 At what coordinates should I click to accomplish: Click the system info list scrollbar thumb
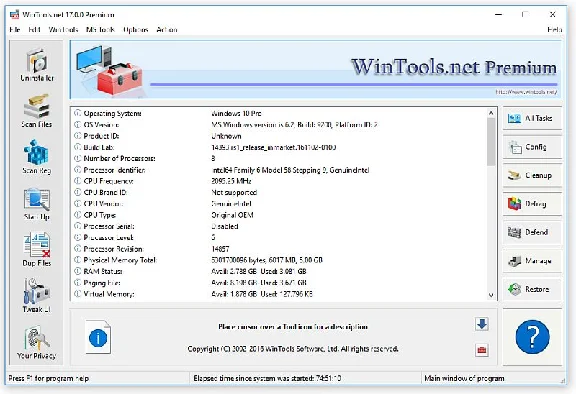coord(491,142)
